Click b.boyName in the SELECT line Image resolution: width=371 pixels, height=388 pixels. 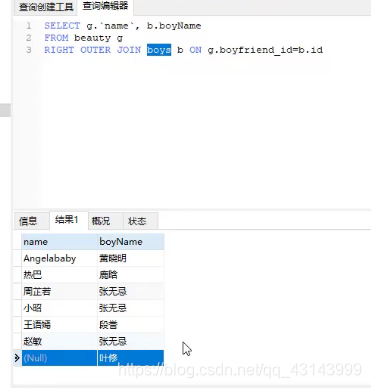pyautogui.click(x=174, y=26)
